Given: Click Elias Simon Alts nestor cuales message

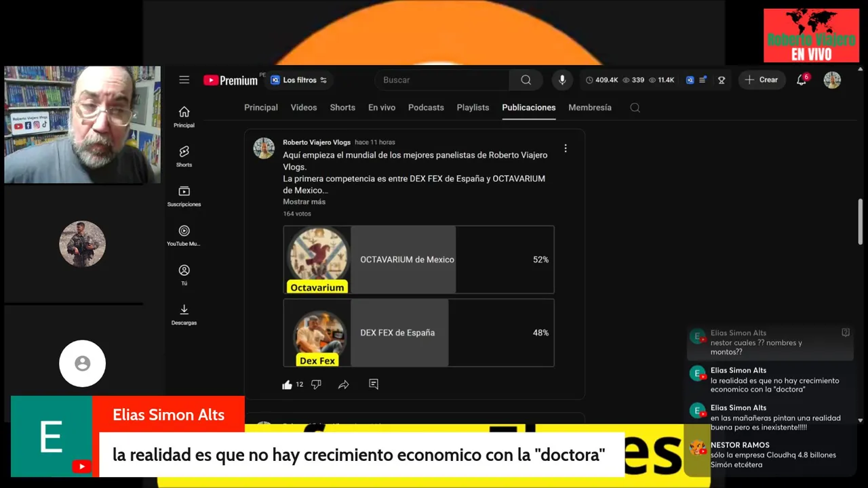Looking at the screenshot, I should [x=770, y=342].
